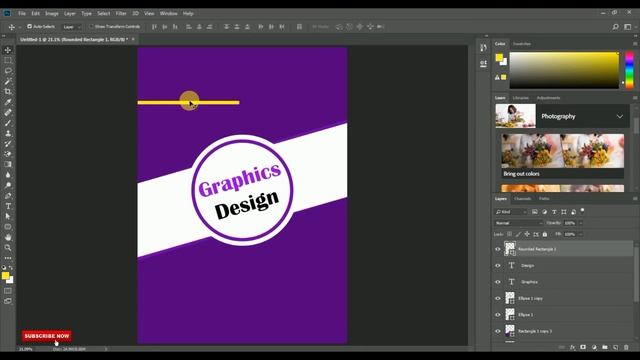Select the Zoom tool
Viewport: 640px width, 360px height.
click(8, 248)
